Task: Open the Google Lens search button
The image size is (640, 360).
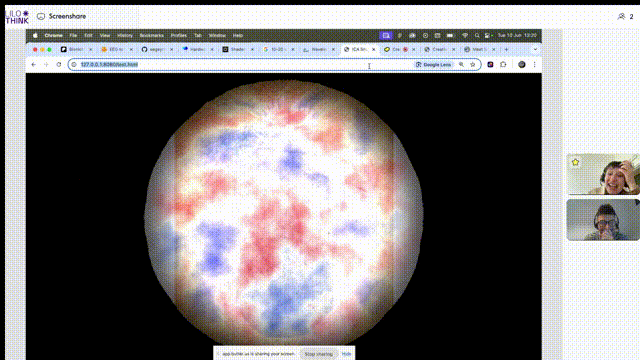Action: click(433, 64)
